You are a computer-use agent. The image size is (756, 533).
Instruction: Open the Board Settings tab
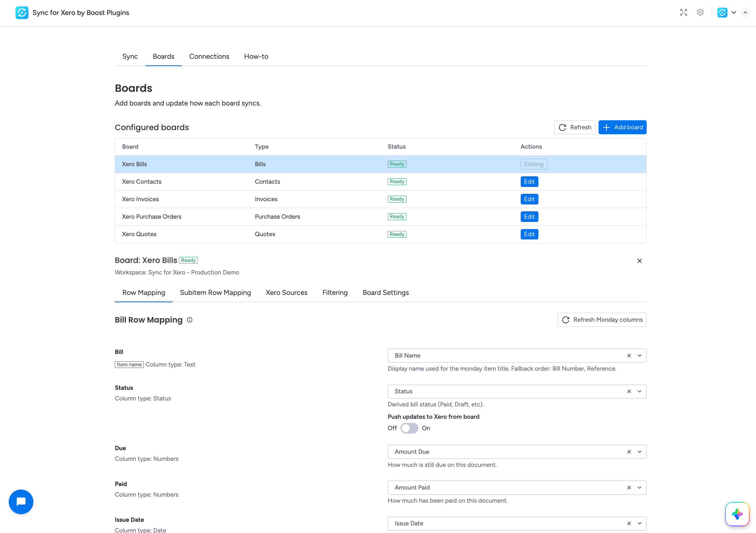point(386,293)
